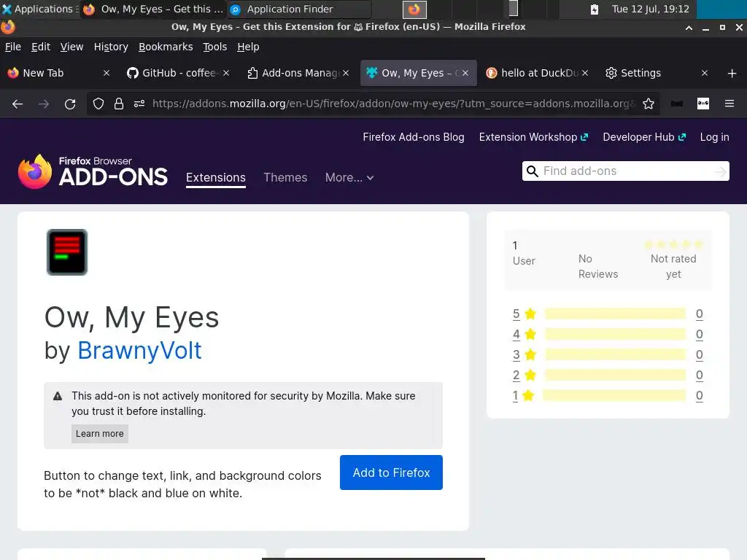This screenshot has height=560, width=747.
Task: Open the Applications menu in the panel
Action: coord(40,9)
